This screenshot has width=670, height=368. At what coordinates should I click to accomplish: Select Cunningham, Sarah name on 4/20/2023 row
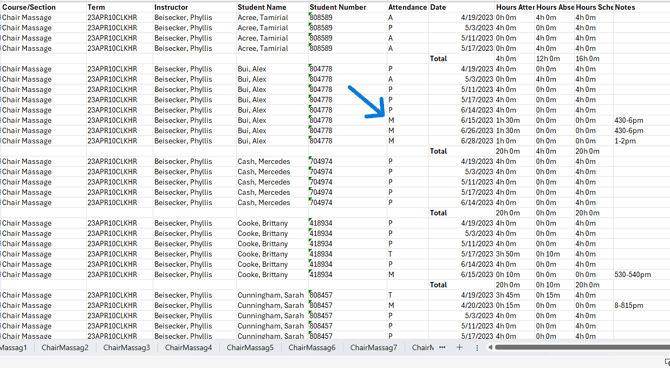point(272,306)
